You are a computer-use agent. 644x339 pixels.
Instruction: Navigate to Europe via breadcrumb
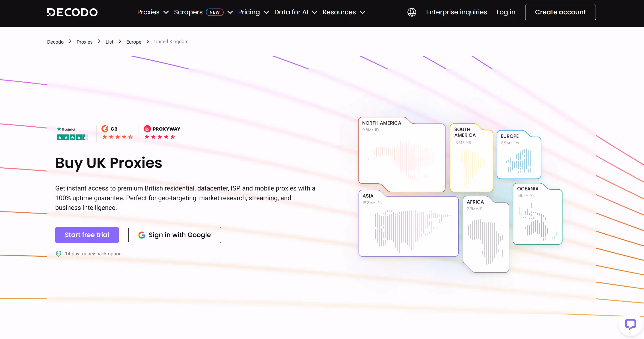click(134, 42)
